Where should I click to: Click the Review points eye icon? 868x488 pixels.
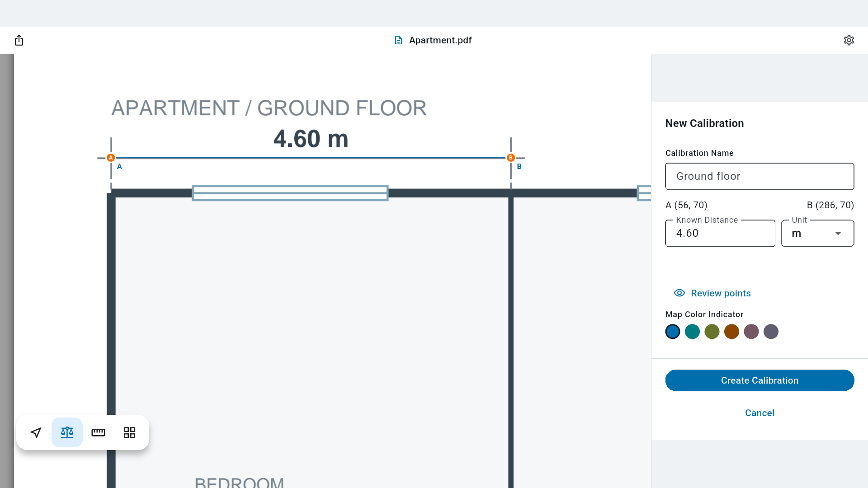tap(679, 293)
